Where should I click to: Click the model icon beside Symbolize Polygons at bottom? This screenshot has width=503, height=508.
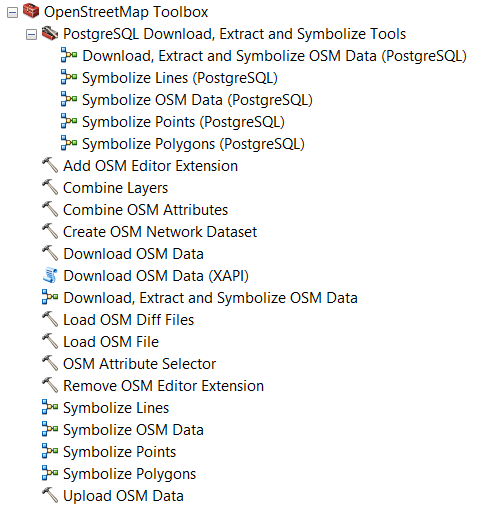coord(50,473)
